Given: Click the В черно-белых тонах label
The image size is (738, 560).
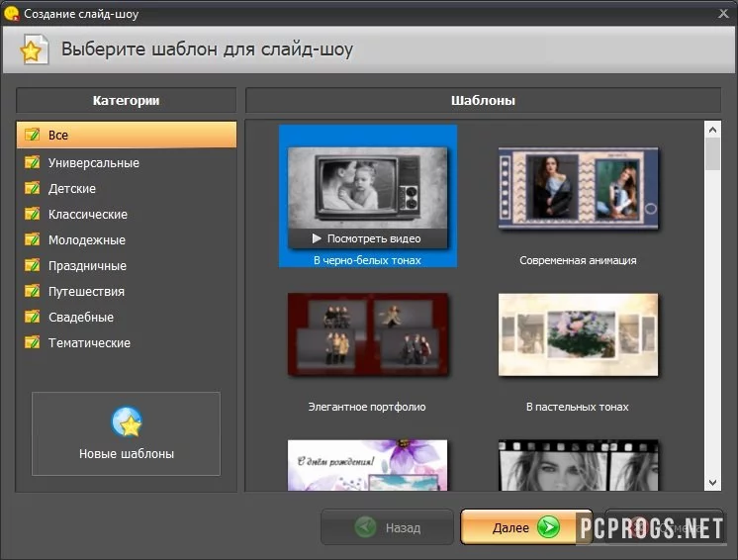Looking at the screenshot, I should 367,260.
